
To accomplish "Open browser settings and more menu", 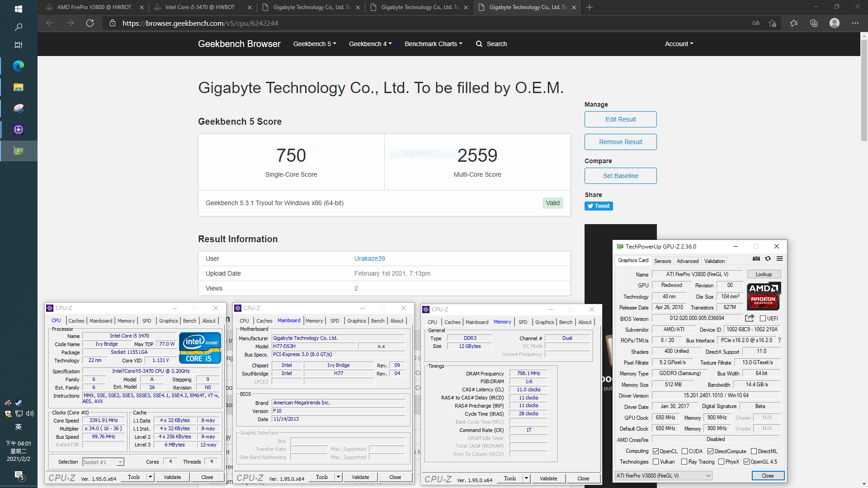I will [855, 23].
